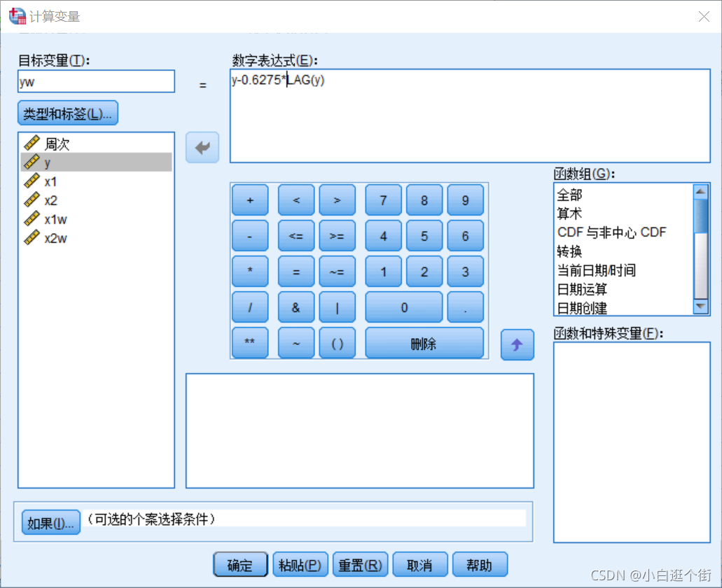This screenshot has height=588, width=722.
Task: Click the scale icon beside x2w variable
Action: 30,238
